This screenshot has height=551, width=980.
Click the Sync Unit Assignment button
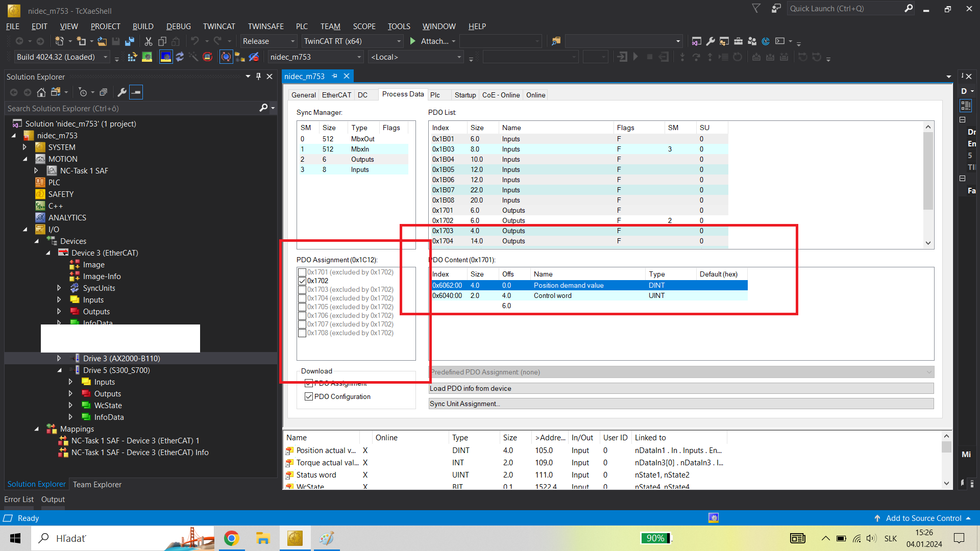pyautogui.click(x=681, y=404)
